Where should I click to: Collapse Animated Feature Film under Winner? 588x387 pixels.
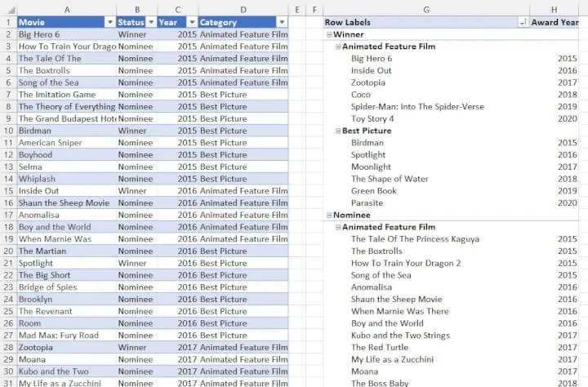click(338, 47)
